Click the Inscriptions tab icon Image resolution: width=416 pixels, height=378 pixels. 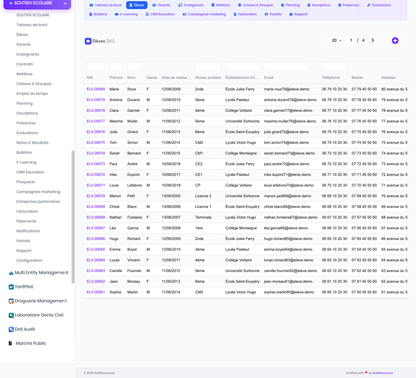coord(309,5)
